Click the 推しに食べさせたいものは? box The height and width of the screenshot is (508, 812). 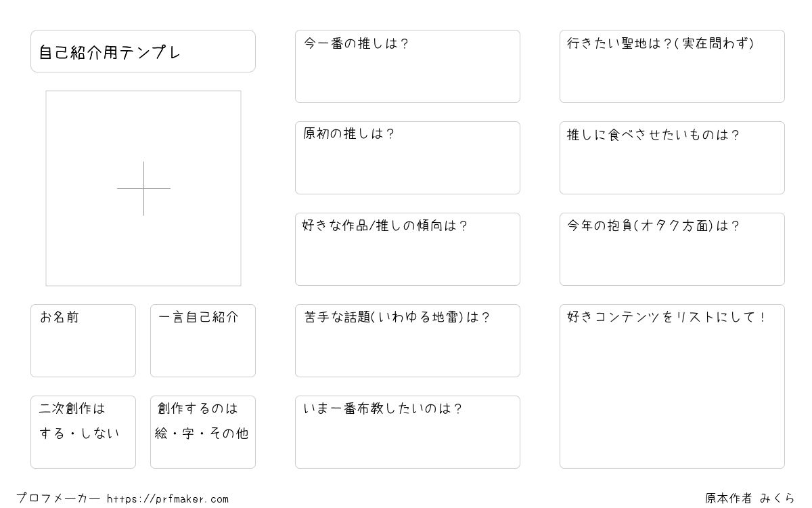coord(672,158)
